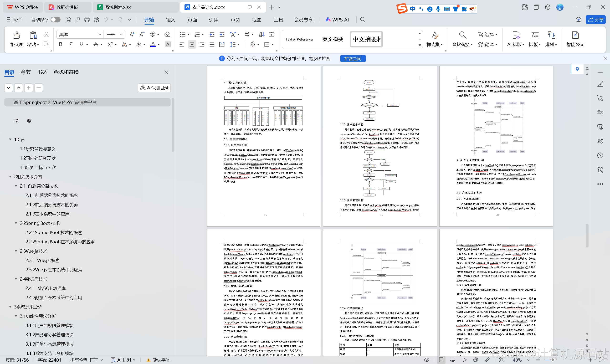Collapse the 2.2 Spring Boot outline section

click(16, 223)
